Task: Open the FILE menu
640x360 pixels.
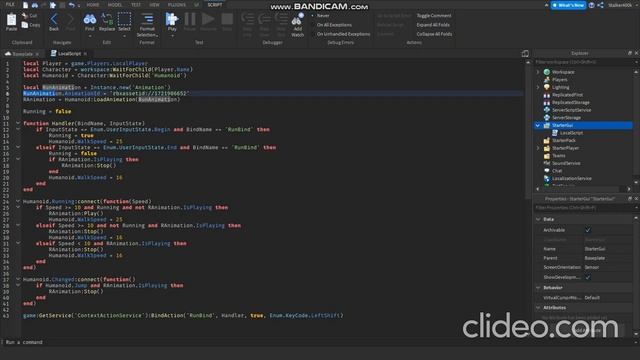Action: click(10, 4)
